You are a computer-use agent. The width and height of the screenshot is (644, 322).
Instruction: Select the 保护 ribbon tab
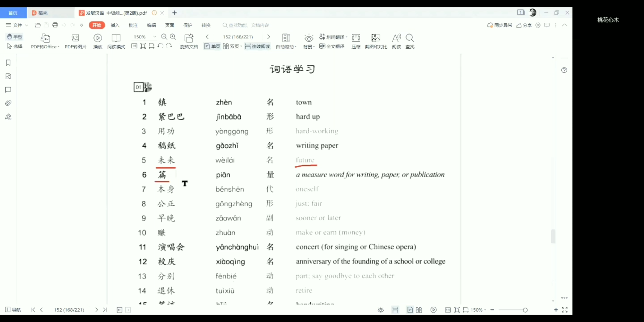pyautogui.click(x=188, y=25)
